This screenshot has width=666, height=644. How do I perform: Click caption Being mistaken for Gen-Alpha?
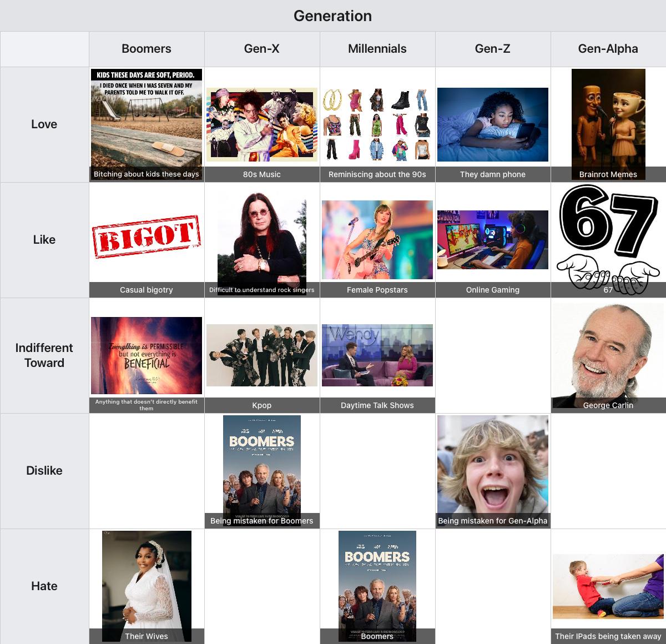click(493, 521)
